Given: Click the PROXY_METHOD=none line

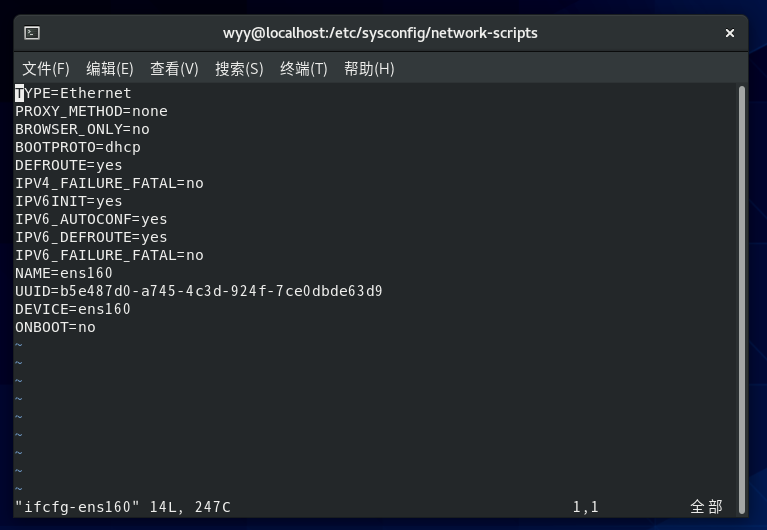Looking at the screenshot, I should point(91,111).
